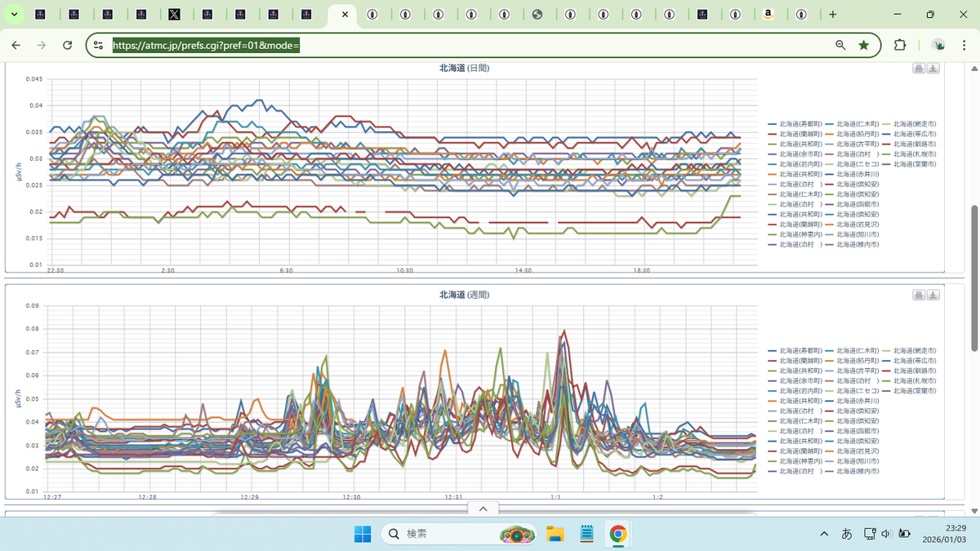Screen dimensions: 980x551
Task: Open the Chrome extensions puzzle icon
Action: [901, 45]
